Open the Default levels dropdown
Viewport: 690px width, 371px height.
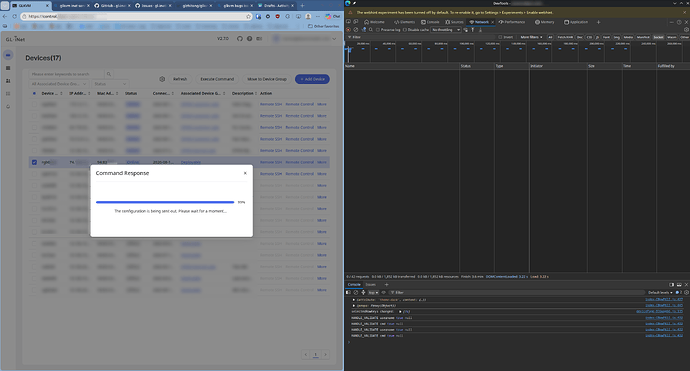coord(660,292)
